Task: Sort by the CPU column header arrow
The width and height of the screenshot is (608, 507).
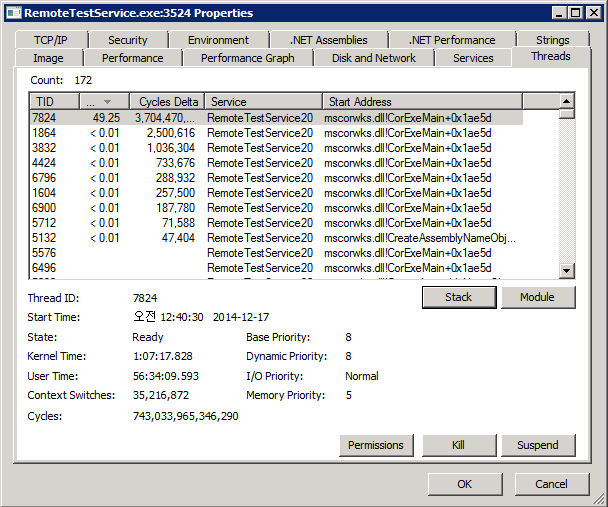Action: click(105, 101)
